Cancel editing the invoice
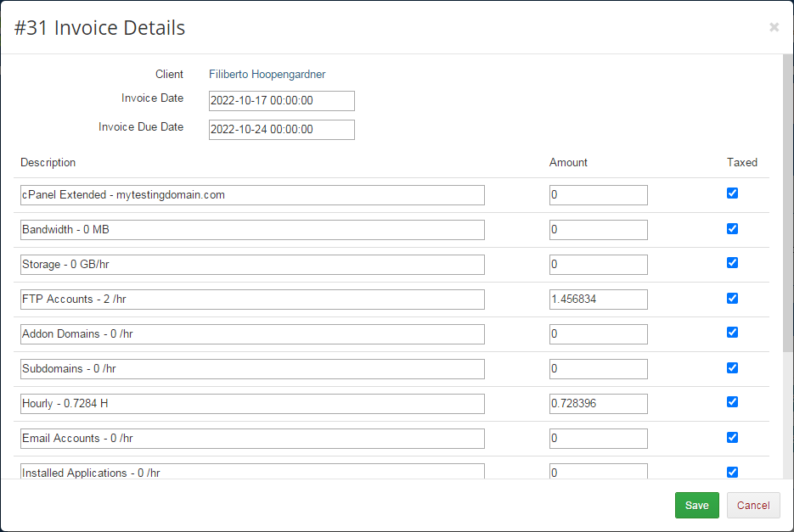794x532 pixels. [x=753, y=505]
